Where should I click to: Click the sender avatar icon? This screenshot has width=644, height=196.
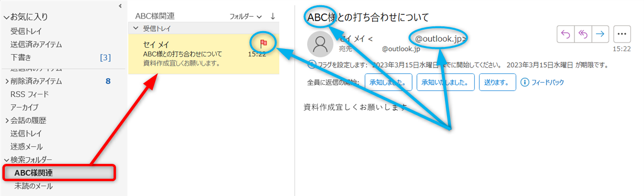[320, 44]
